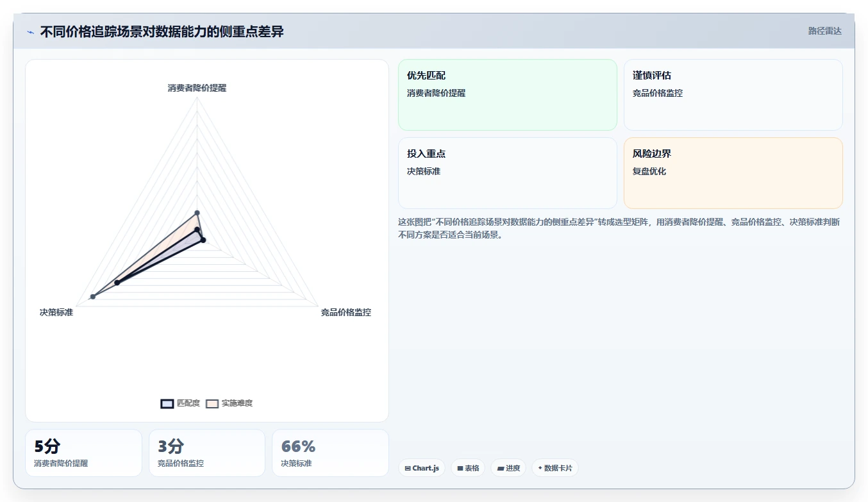The width and height of the screenshot is (868, 502).
Task: Click the lightning icon beside the title
Action: (x=31, y=32)
